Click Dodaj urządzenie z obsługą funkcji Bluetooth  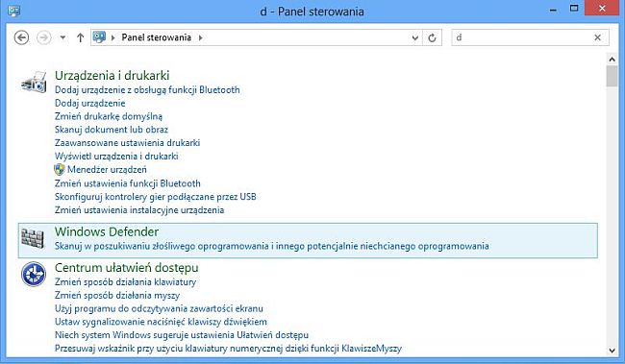147,90
